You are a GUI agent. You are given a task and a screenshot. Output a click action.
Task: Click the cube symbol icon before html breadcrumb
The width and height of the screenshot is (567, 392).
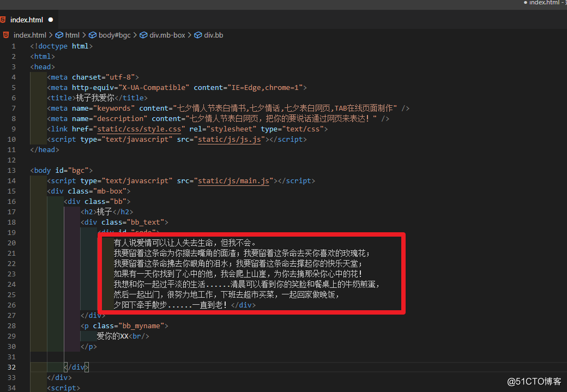(59, 35)
